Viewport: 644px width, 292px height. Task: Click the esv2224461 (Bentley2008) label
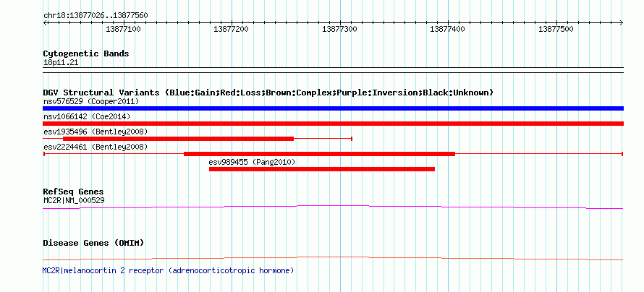96,147
